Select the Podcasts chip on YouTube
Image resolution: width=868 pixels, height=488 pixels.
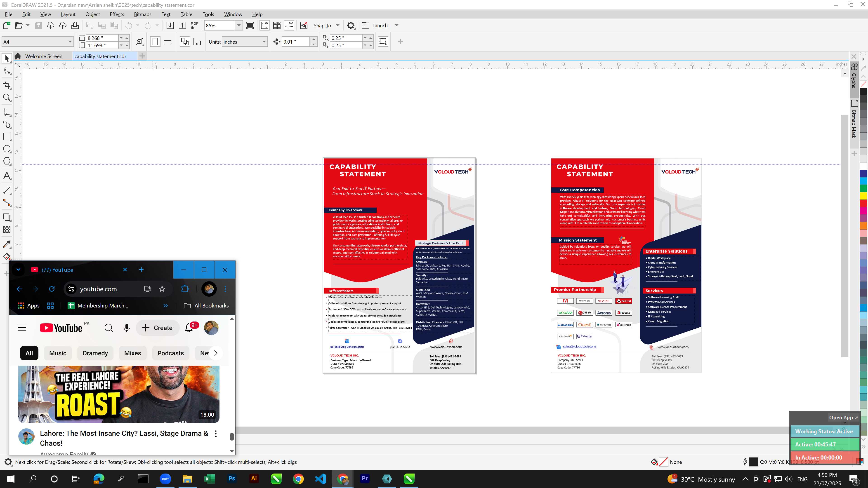pyautogui.click(x=170, y=353)
